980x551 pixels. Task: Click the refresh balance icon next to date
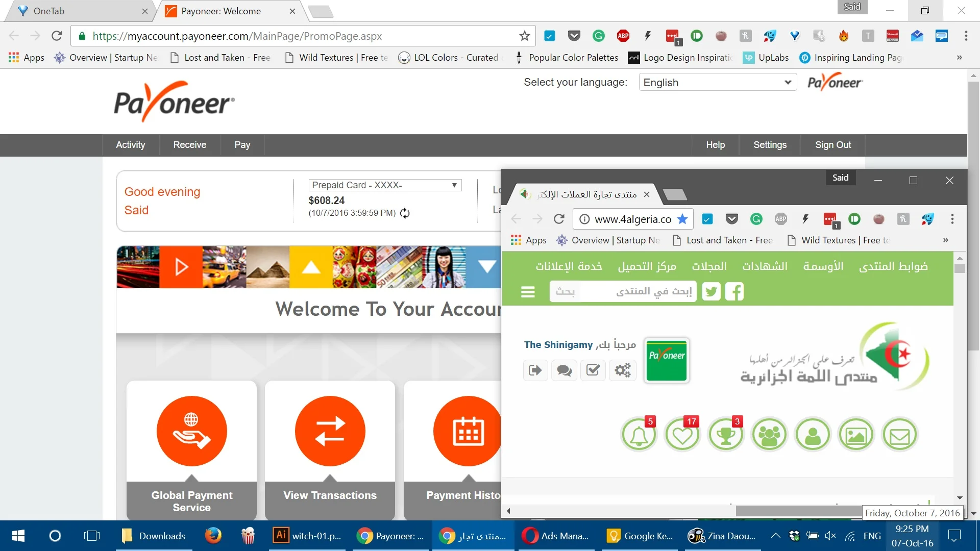pyautogui.click(x=405, y=213)
